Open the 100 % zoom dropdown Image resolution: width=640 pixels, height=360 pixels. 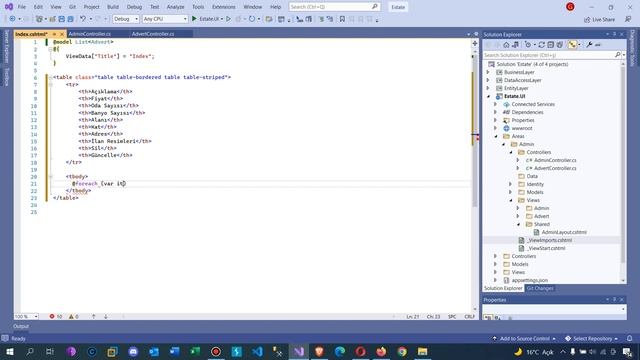coord(26,316)
